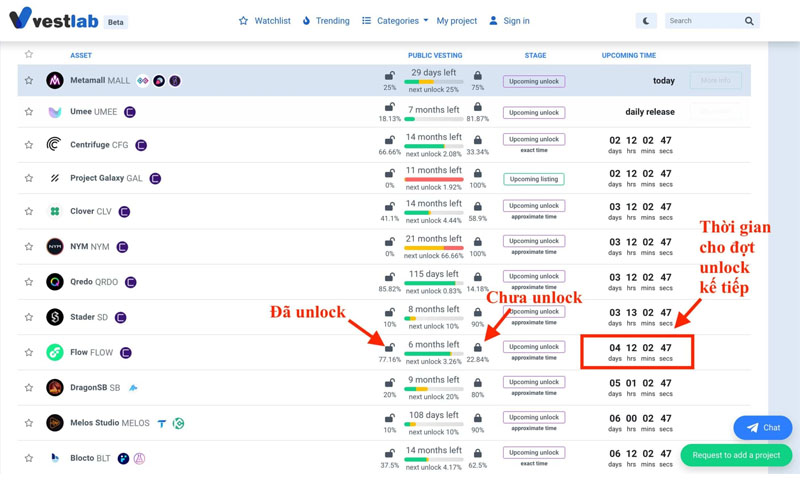Open the Trending page
Image resolution: width=800 pixels, height=480 pixels.
pyautogui.click(x=326, y=21)
